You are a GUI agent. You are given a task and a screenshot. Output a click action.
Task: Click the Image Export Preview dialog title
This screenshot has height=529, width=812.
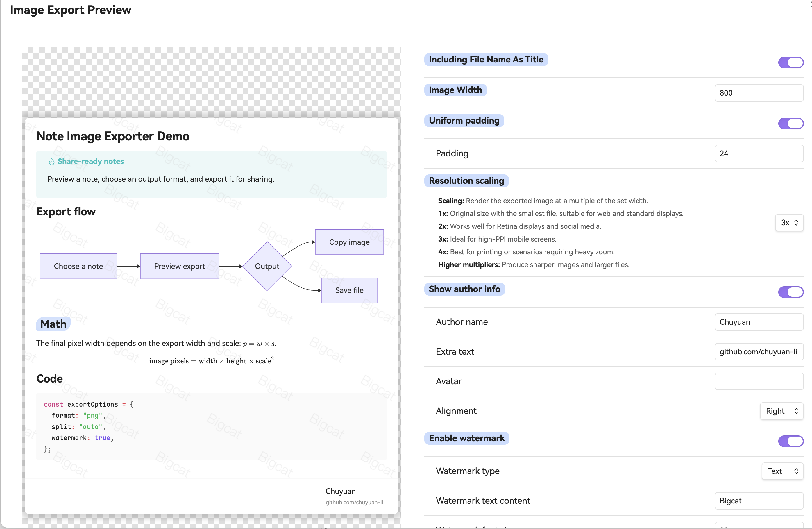[71, 10]
